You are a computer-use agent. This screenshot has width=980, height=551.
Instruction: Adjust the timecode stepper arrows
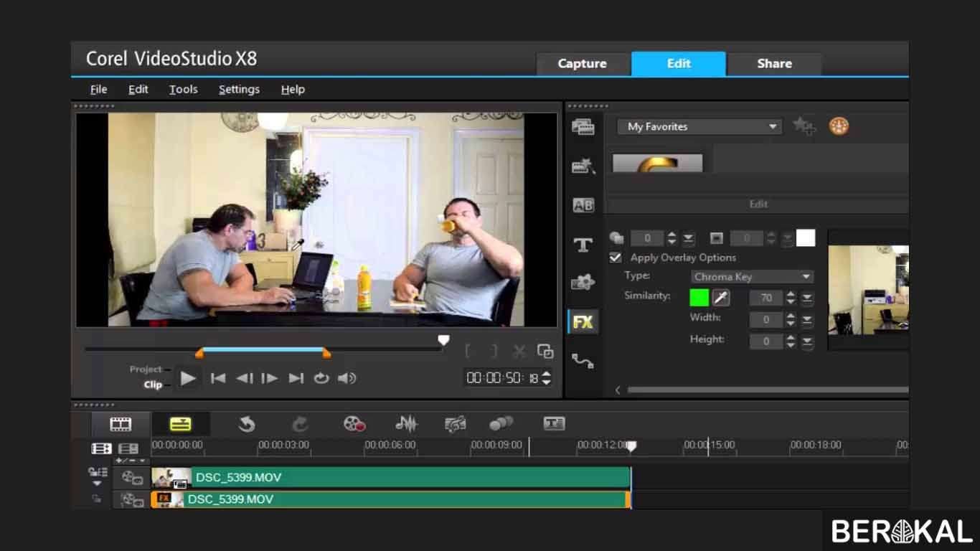tap(547, 377)
